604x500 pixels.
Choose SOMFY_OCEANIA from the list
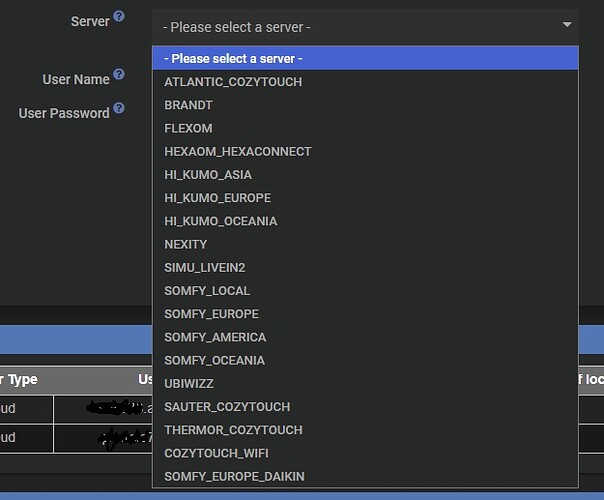[x=365, y=360]
